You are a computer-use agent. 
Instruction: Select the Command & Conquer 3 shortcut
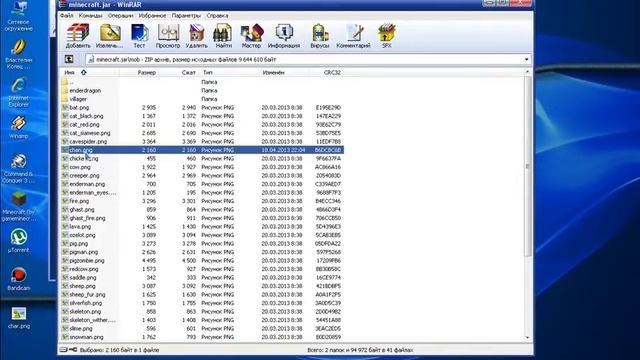point(18,168)
